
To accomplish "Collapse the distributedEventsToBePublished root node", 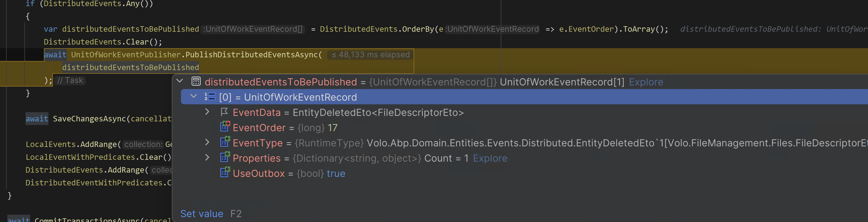I will tap(180, 81).
